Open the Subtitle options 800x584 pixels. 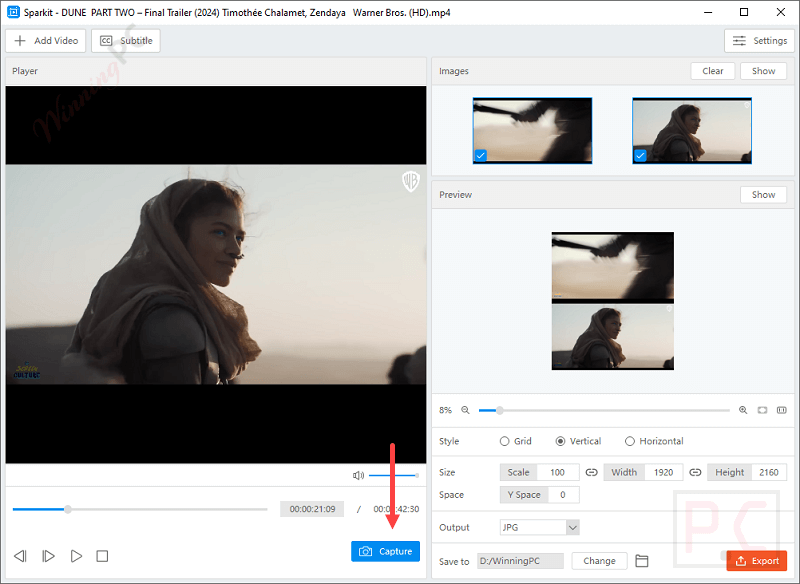pyautogui.click(x=126, y=41)
